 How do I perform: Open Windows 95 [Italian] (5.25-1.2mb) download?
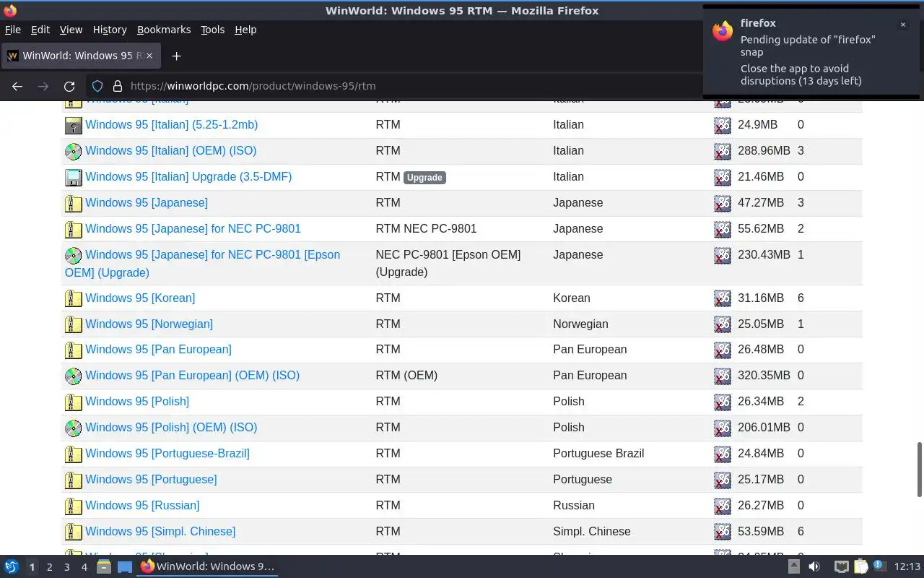click(172, 124)
